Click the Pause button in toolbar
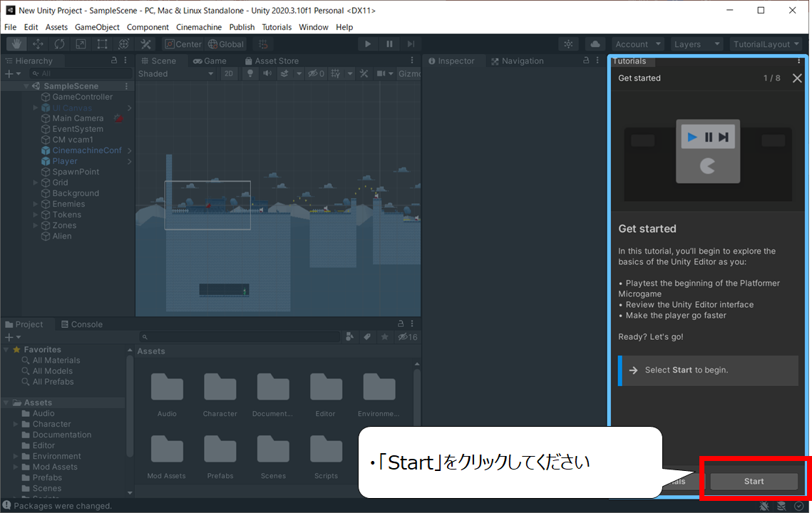 (389, 44)
